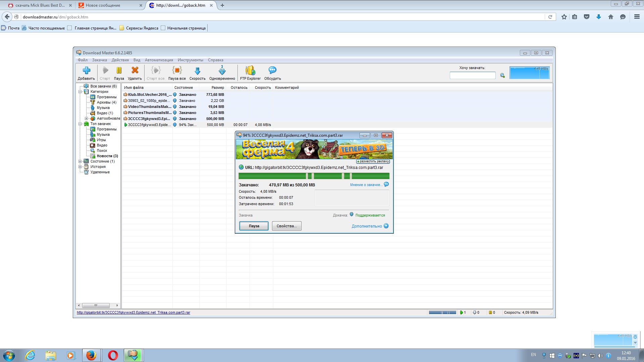The width and height of the screenshot is (644, 362).
Task: Open the Firefox hamburger menu
Action: 637,17
